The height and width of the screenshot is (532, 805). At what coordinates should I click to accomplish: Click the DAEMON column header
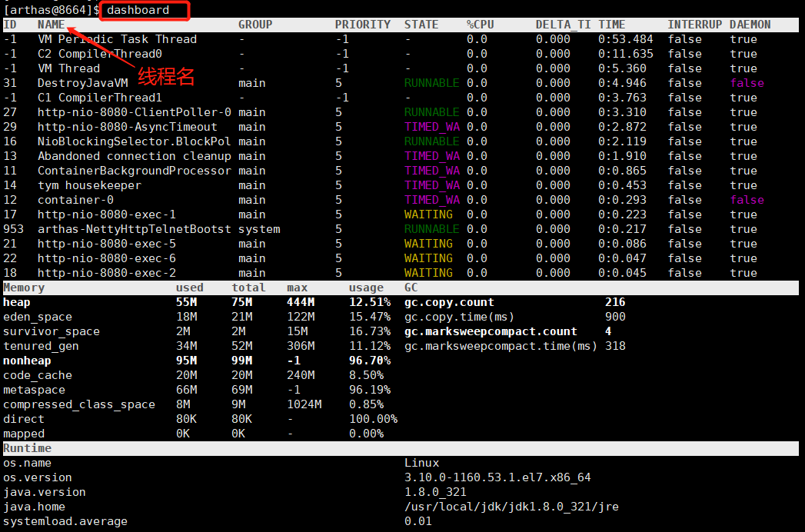(x=750, y=25)
